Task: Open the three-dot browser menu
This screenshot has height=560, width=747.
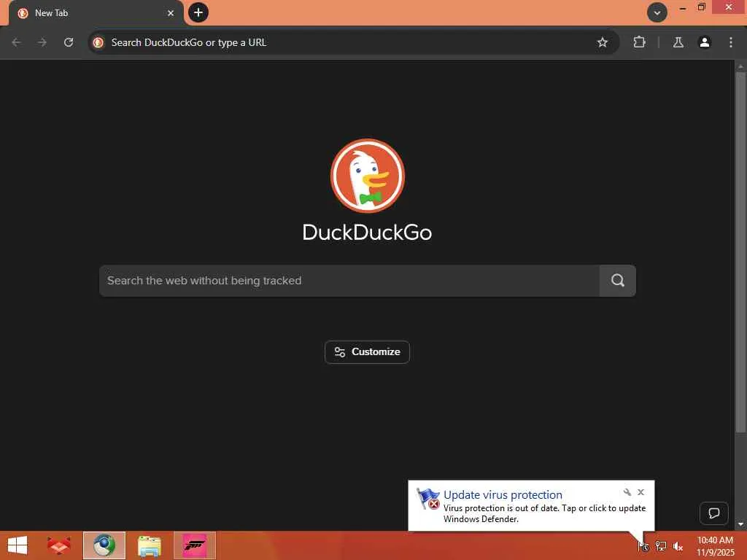Action: pyautogui.click(x=731, y=42)
